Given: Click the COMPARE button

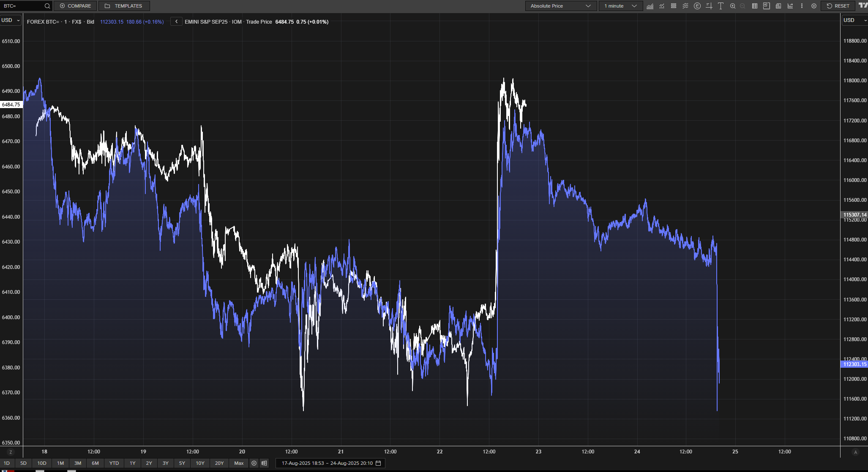Looking at the screenshot, I should [75, 6].
